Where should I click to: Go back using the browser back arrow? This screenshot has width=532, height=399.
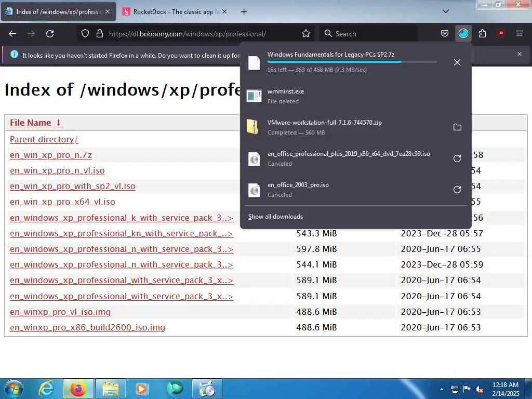click(12, 34)
